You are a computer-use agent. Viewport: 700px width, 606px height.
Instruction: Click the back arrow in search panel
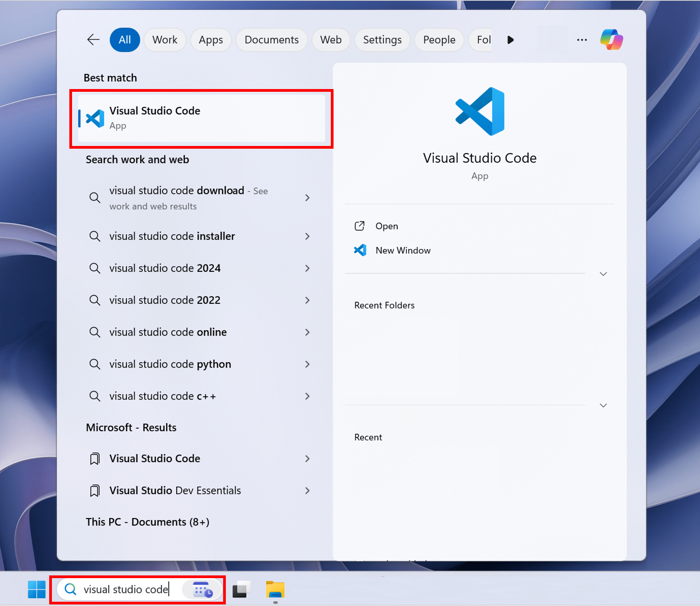pos(93,39)
